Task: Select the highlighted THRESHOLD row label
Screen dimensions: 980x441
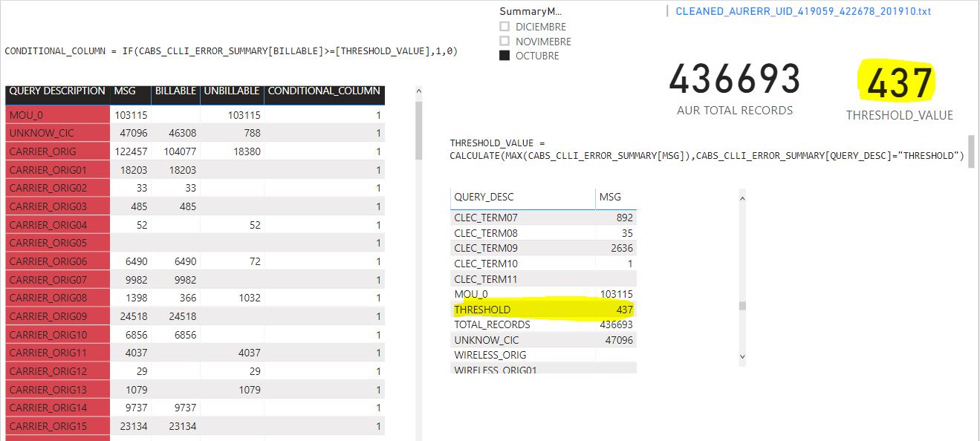Action: 482,309
